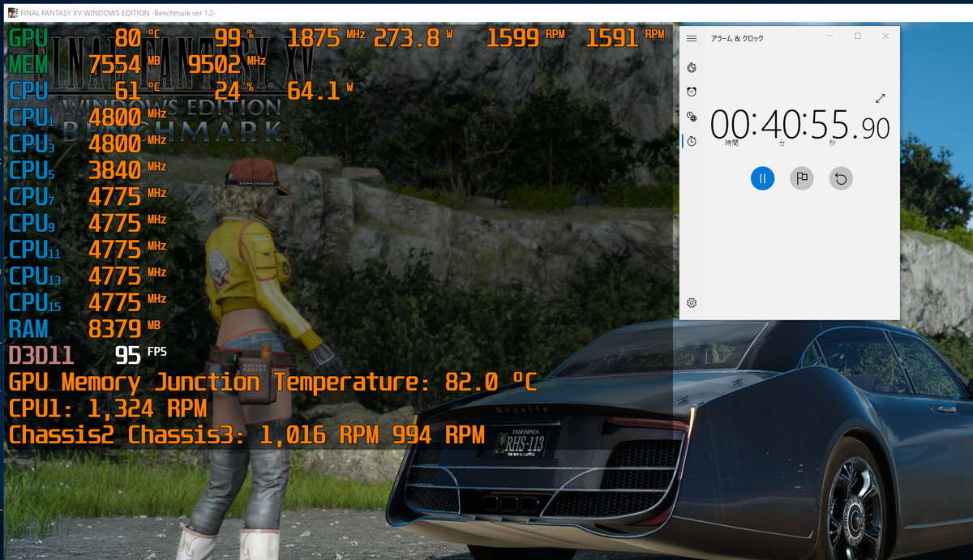This screenshot has width=973, height=560.
Task: Click the CPU5 3840 MHz readout
Action: point(87,170)
